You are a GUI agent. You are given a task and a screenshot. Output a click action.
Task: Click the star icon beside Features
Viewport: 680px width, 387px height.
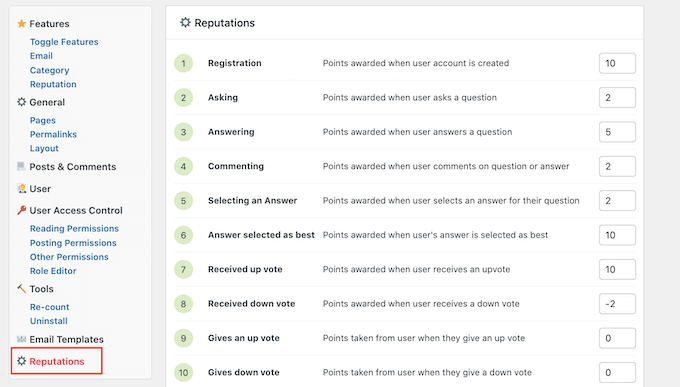[x=21, y=23]
